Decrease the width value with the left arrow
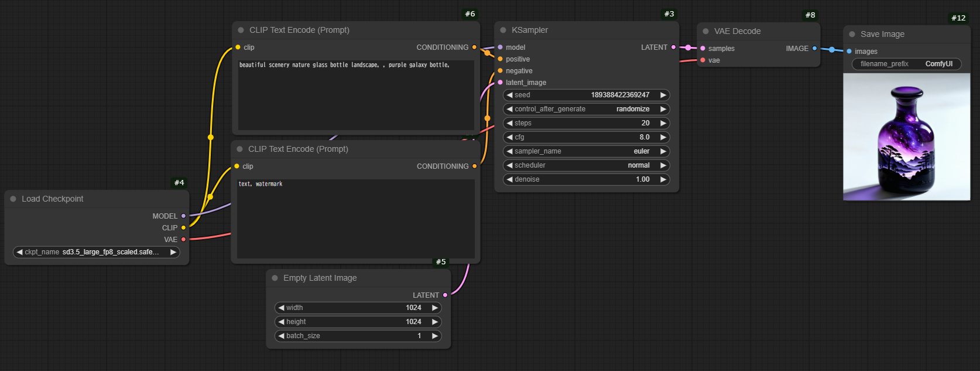This screenshot has height=371, width=980. 282,308
